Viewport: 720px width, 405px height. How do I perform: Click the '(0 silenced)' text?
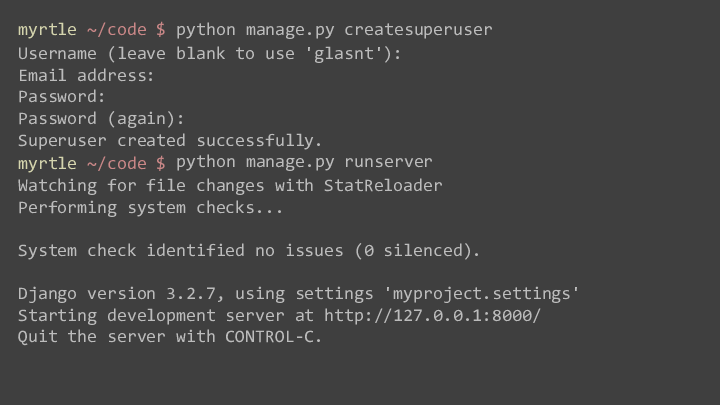click(417, 250)
